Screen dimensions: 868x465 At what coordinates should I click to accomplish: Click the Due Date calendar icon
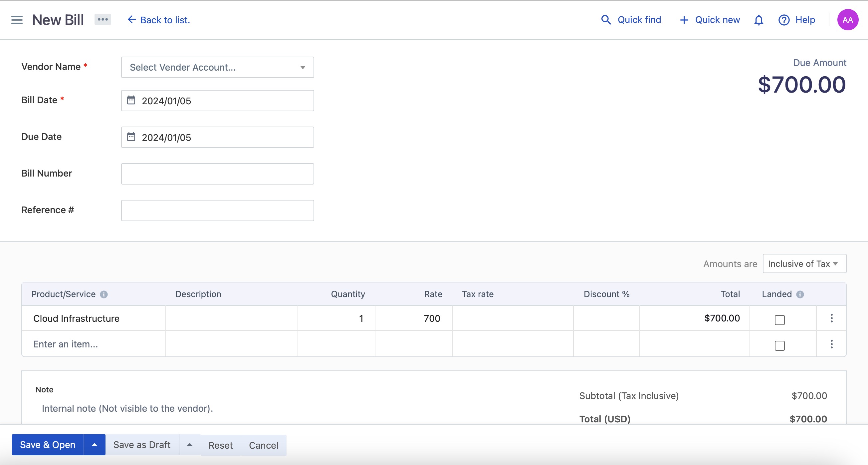pos(131,137)
